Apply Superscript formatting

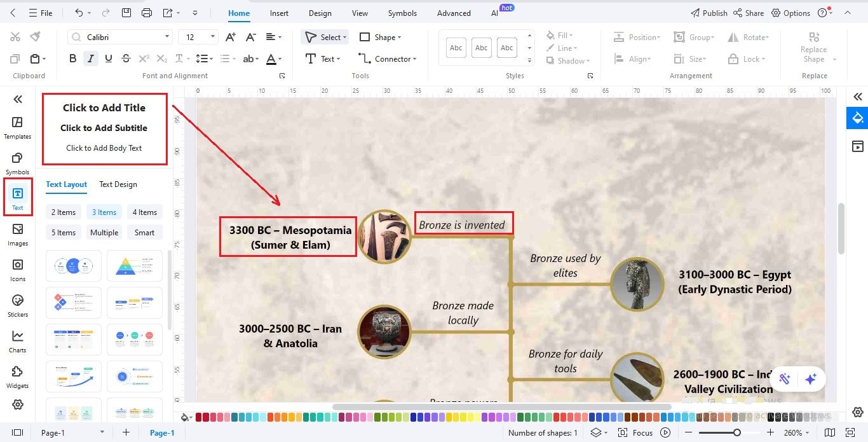pyautogui.click(x=144, y=59)
